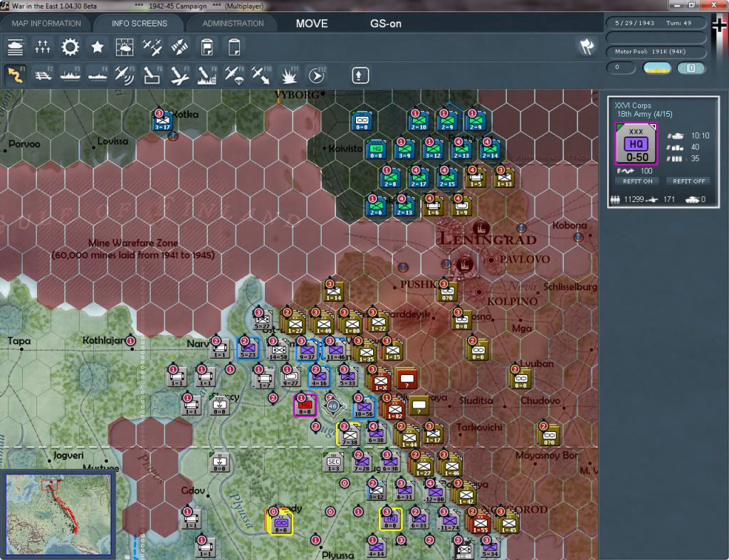Select the 1=82 Soviet stack counter
The width and height of the screenshot is (729, 560).
(394, 408)
